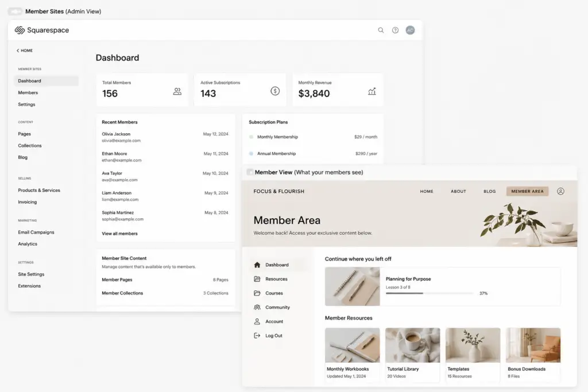Go back using the Home chevron
This screenshot has height=392, width=588.
point(18,50)
